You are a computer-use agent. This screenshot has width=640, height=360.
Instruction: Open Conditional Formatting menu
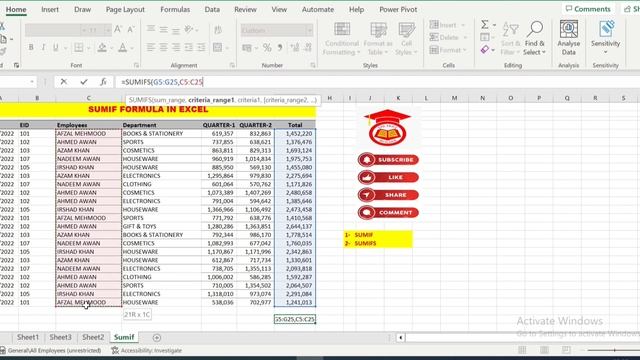pos(342,39)
